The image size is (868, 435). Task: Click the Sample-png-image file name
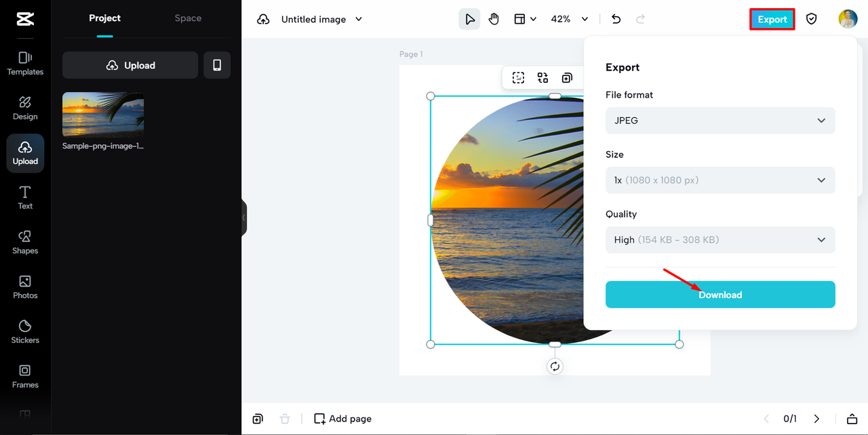[x=103, y=146]
